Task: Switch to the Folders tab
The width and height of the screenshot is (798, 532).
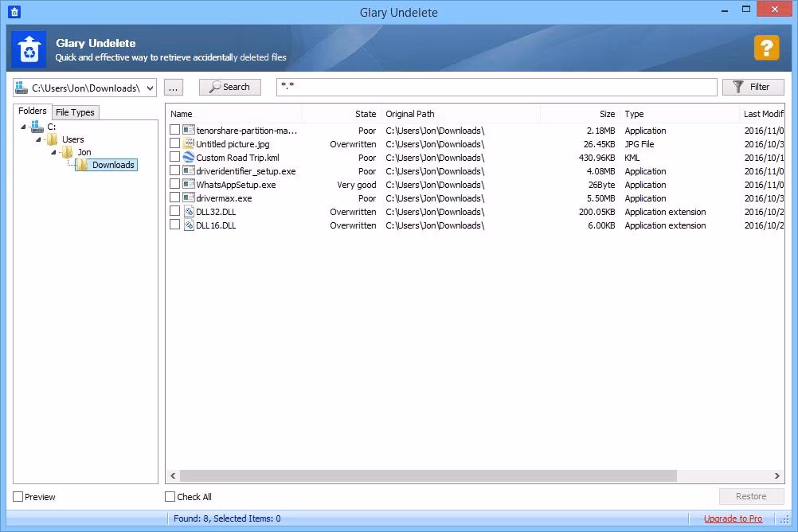Action: point(32,111)
